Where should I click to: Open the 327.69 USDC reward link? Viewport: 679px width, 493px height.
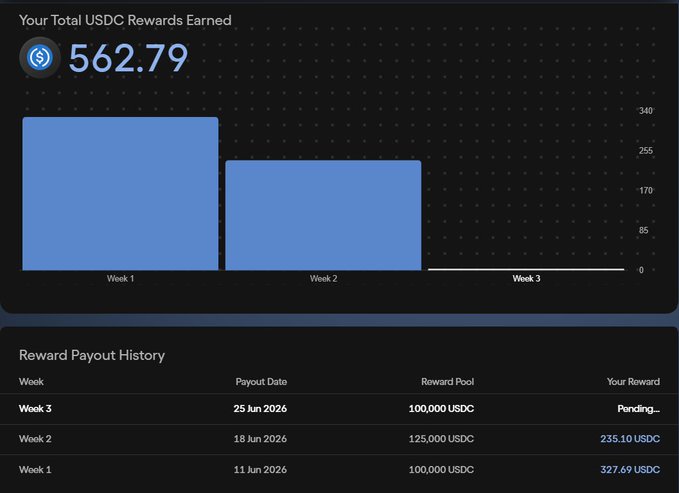pos(630,470)
